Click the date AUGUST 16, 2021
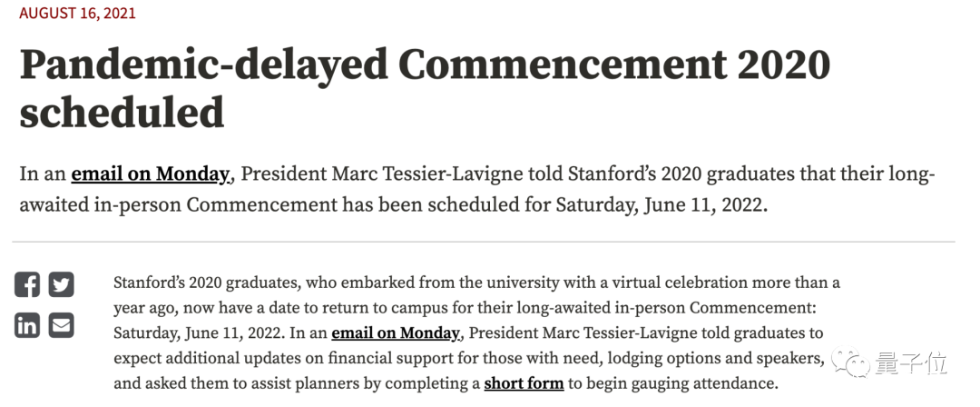 point(78,14)
